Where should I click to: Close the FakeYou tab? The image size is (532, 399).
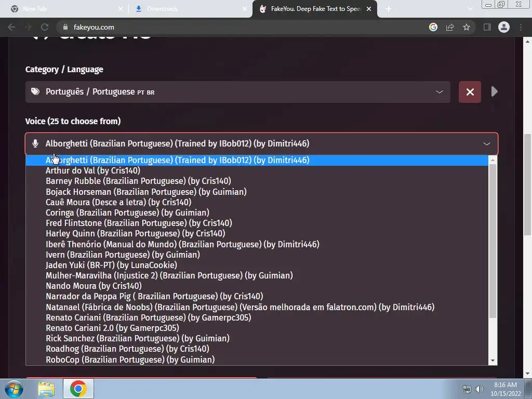pyautogui.click(x=369, y=9)
